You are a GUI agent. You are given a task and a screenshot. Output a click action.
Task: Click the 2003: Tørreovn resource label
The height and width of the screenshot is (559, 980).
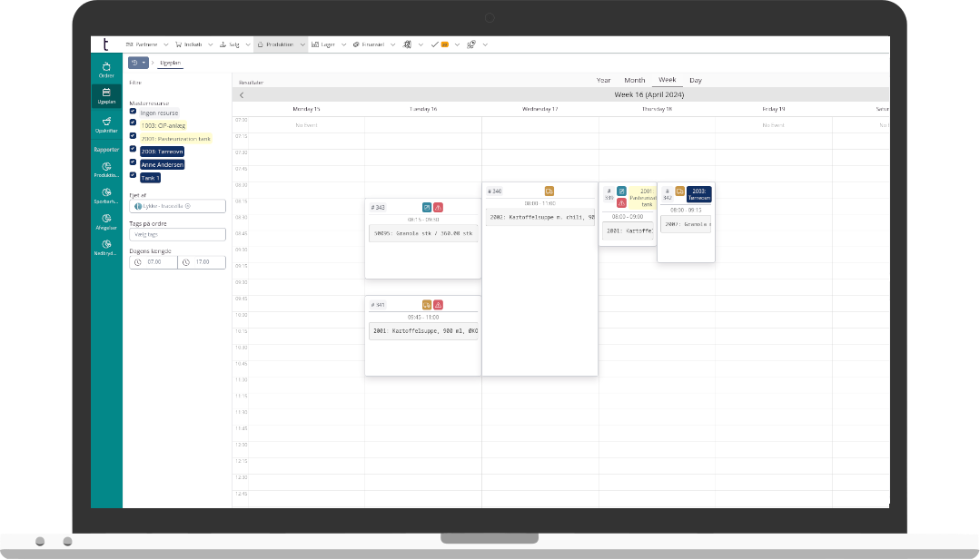click(163, 152)
